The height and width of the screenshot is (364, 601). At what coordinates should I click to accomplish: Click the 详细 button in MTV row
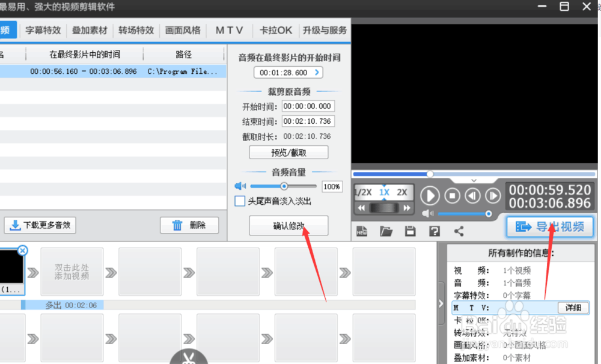coord(573,308)
